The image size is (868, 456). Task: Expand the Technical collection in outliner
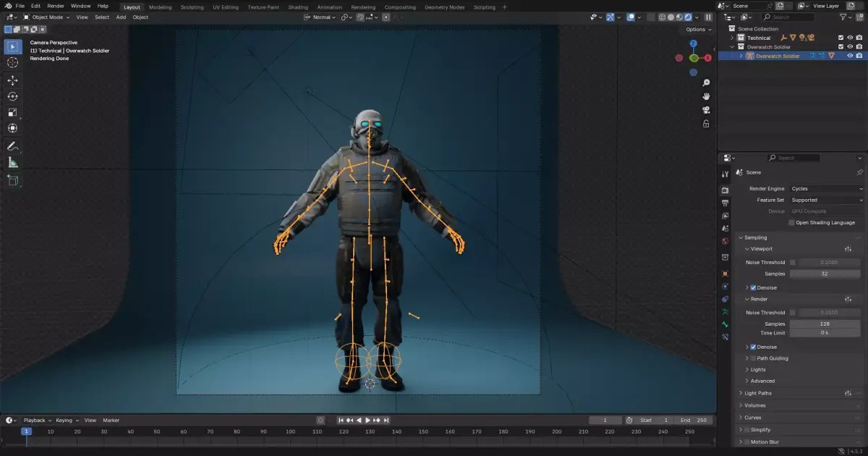click(x=732, y=38)
